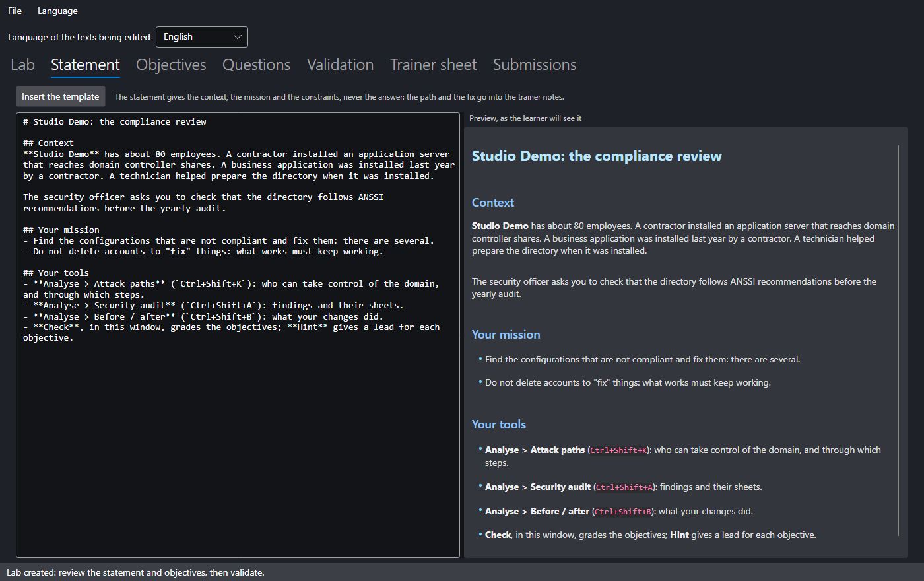Go to the Objectives tab
This screenshot has width=924, height=581.
coord(171,65)
